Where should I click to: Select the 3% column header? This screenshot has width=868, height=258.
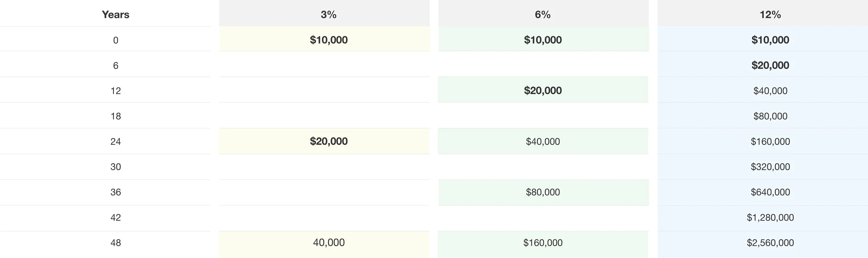tap(328, 15)
